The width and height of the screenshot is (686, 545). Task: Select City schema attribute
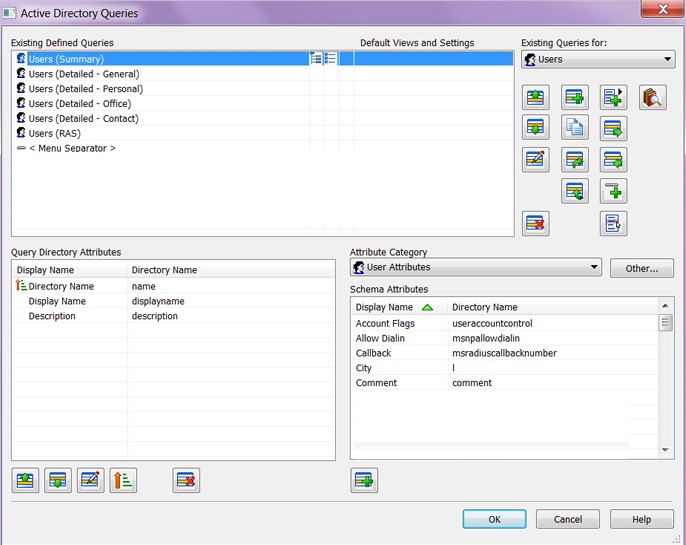[x=505, y=368]
